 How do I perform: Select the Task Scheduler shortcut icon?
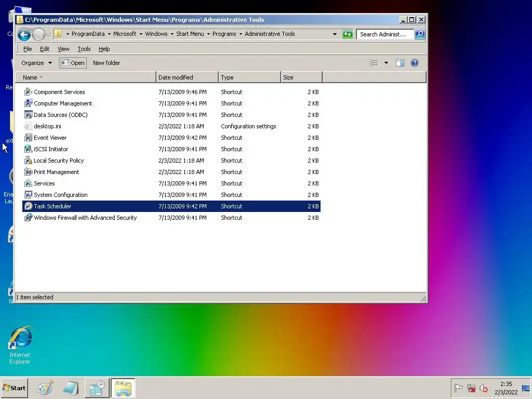pos(28,206)
